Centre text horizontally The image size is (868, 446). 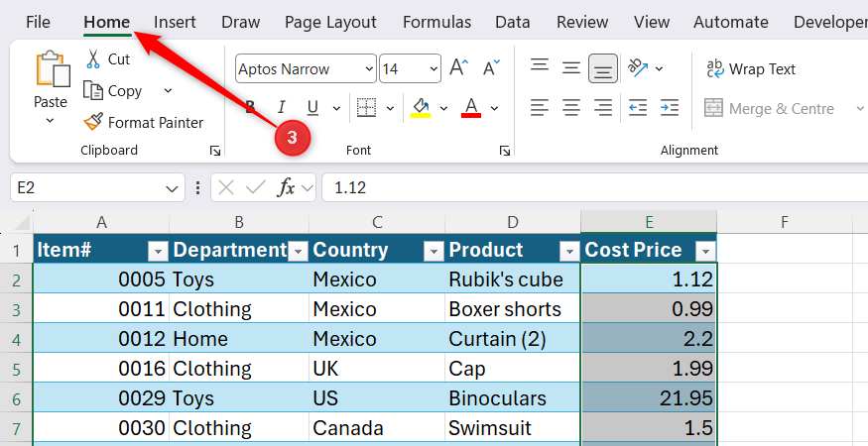click(570, 107)
